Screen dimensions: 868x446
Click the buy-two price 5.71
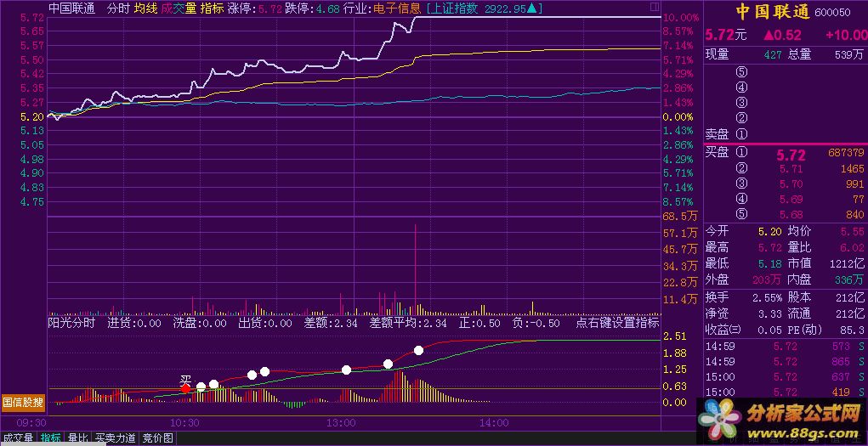(791, 168)
